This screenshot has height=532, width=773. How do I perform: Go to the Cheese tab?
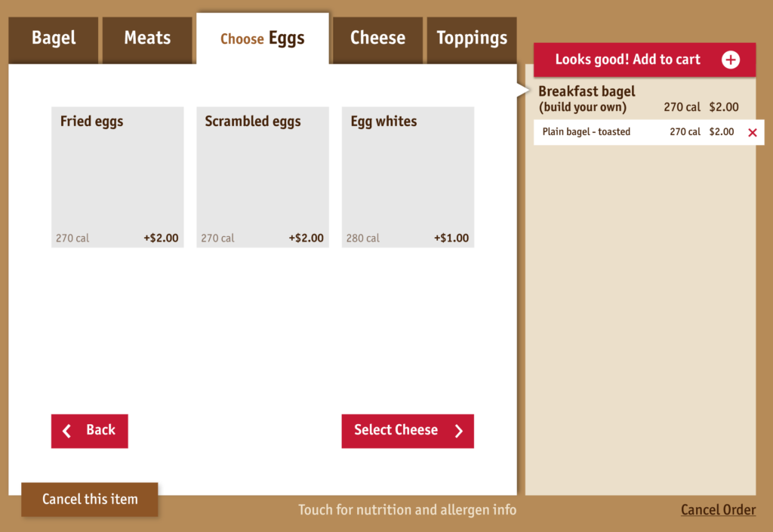point(377,38)
